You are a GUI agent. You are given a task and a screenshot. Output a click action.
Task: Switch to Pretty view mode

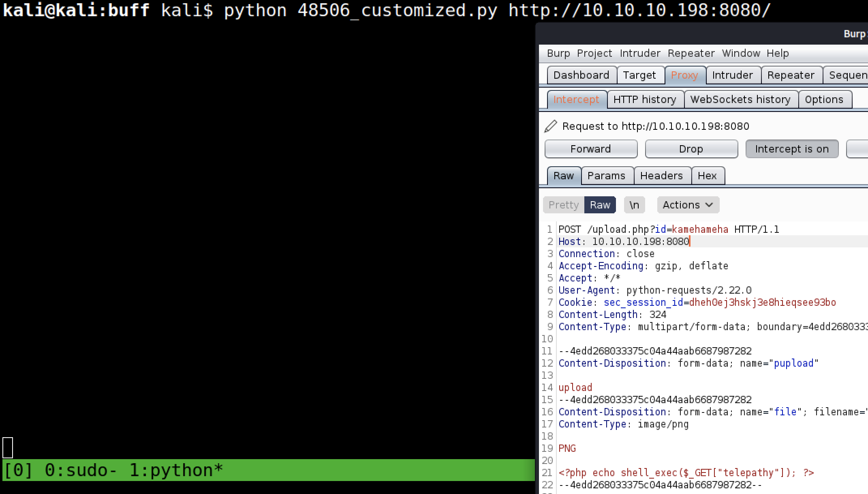point(563,205)
